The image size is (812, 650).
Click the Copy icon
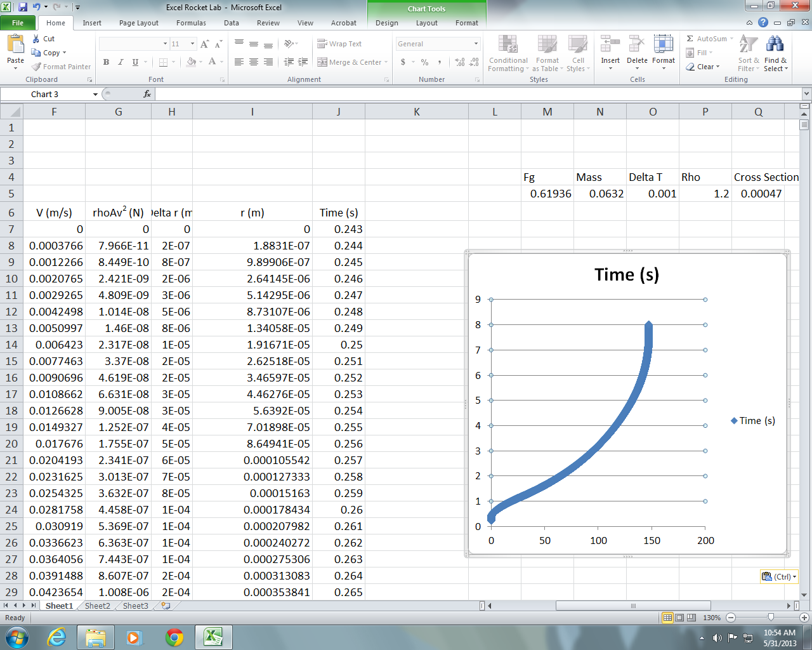click(x=36, y=53)
